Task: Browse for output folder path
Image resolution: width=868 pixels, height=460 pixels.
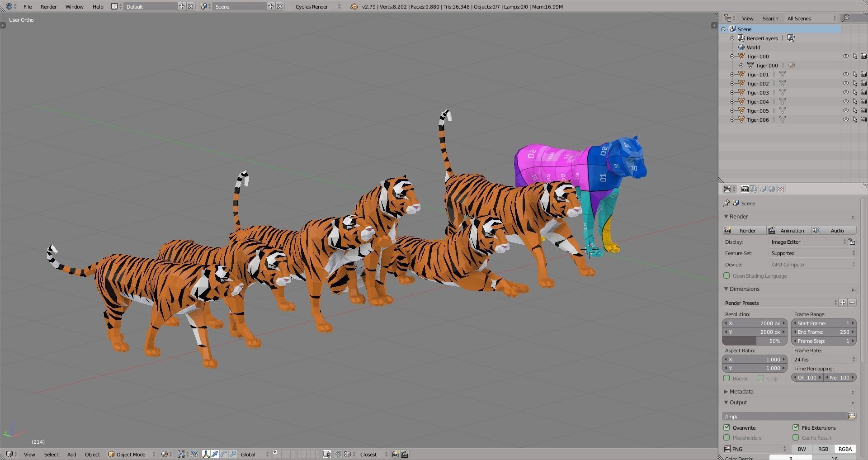Action: pyautogui.click(x=852, y=416)
